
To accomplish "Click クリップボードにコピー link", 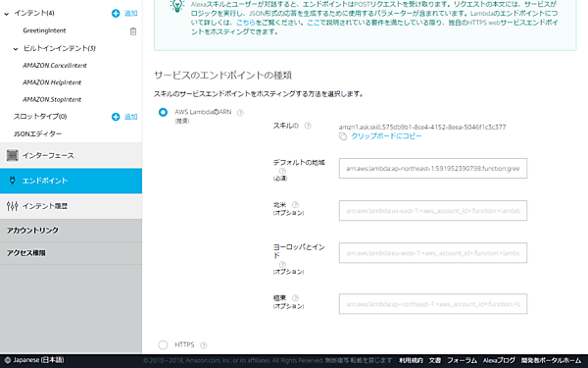I will pos(386,136).
